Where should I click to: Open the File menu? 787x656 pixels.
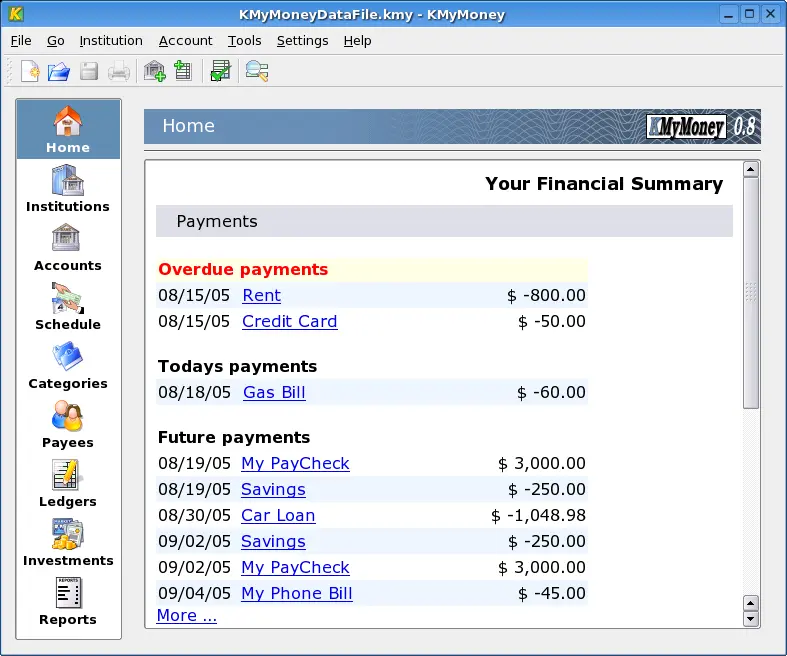[x=21, y=41]
